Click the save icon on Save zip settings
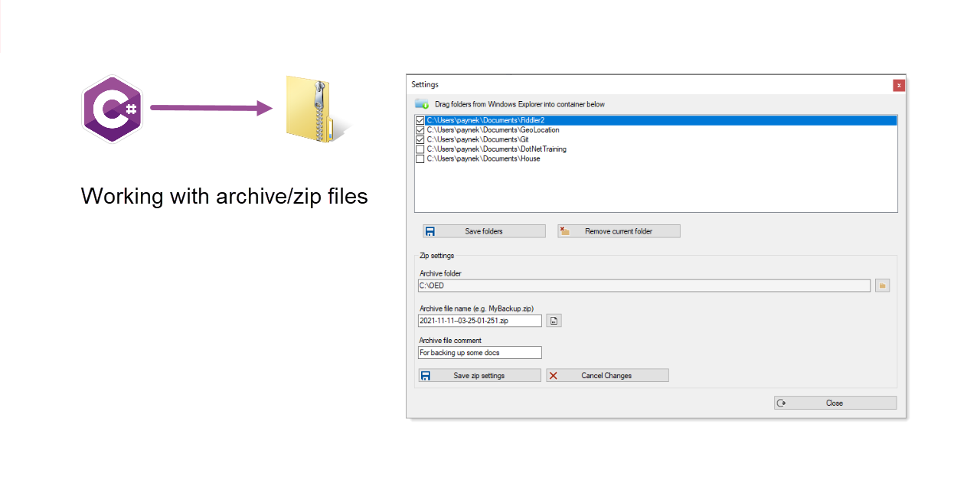This screenshot has width=980, height=490. pyautogui.click(x=426, y=375)
